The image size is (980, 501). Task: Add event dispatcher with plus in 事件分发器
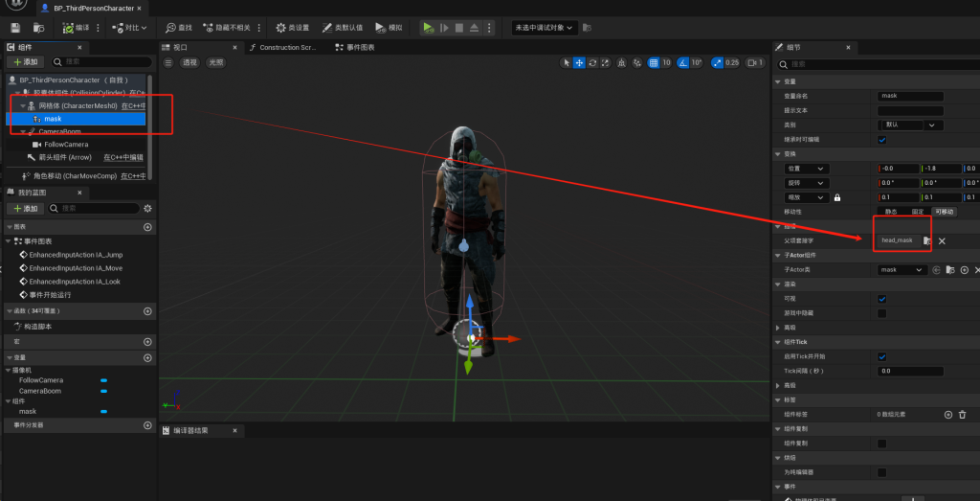pos(148,425)
